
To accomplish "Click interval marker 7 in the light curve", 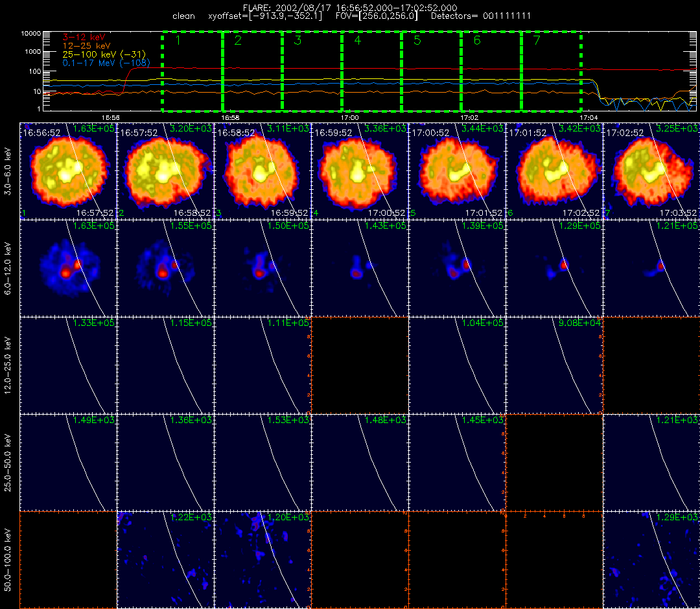I will [537, 40].
